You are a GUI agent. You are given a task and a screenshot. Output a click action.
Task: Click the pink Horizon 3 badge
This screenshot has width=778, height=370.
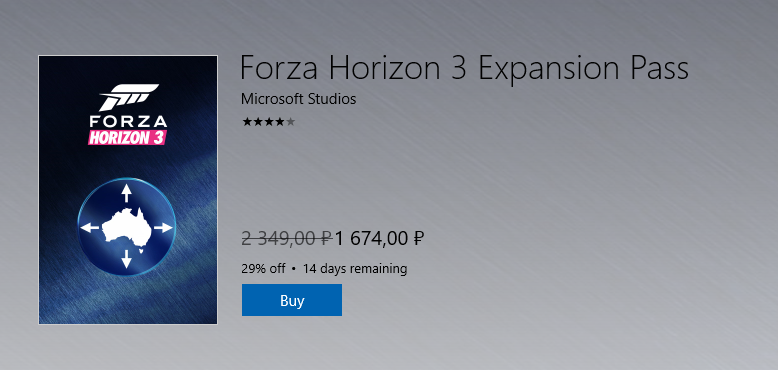click(x=127, y=137)
